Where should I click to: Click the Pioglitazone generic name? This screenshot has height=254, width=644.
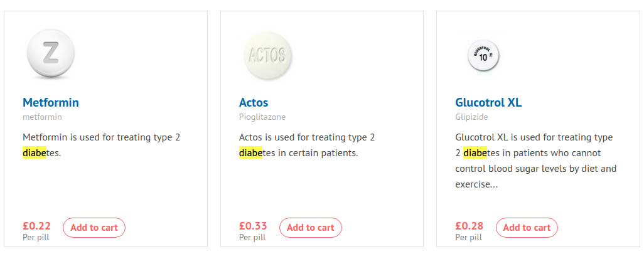261,117
